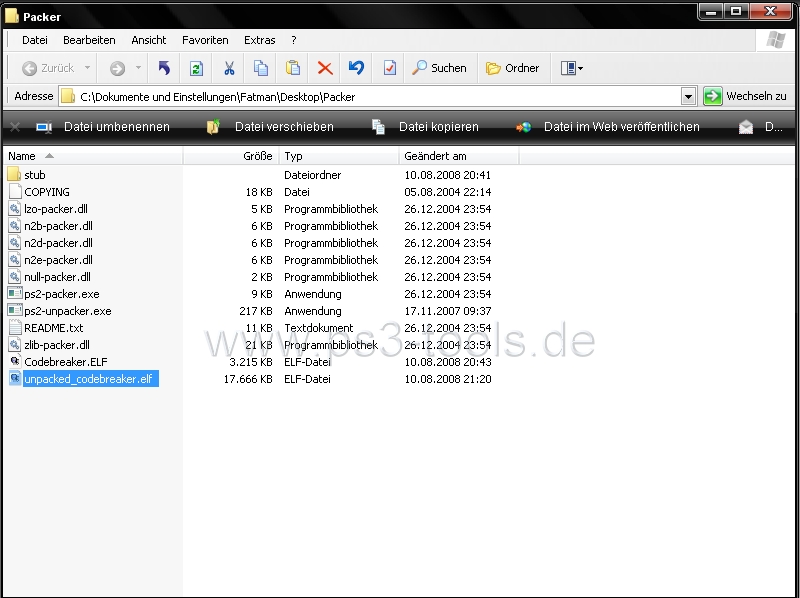
Task: Open the ? help menu
Action: (293, 40)
